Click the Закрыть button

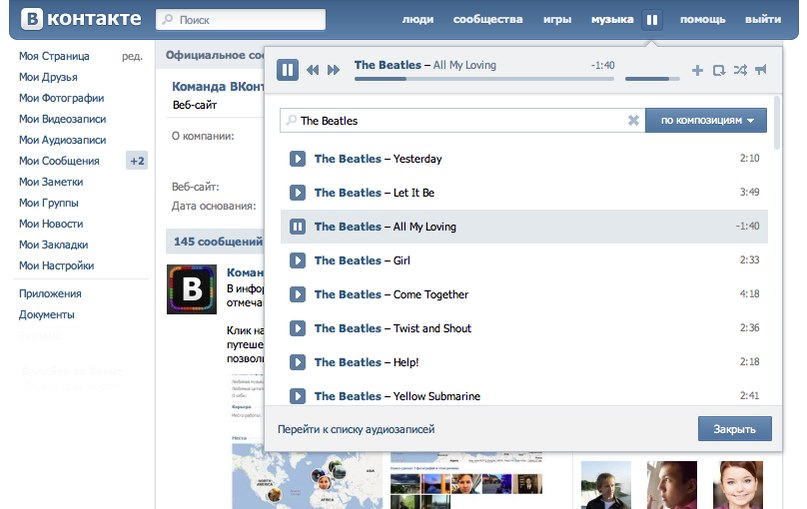(734, 429)
